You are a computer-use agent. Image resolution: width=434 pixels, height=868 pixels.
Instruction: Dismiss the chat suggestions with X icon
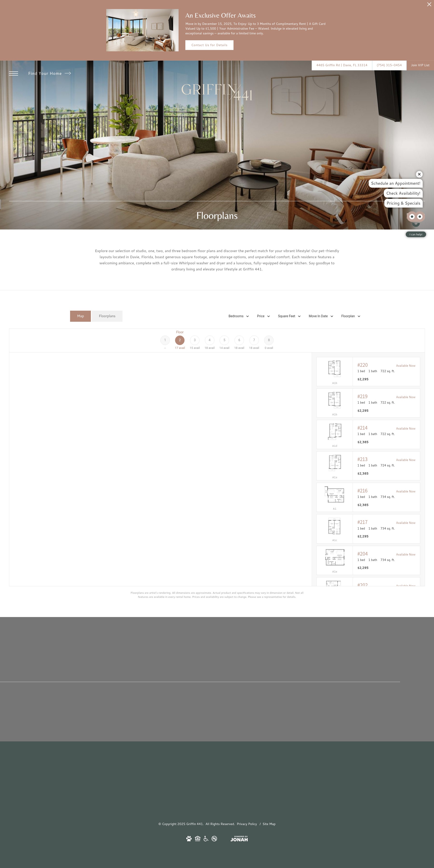[x=419, y=174]
